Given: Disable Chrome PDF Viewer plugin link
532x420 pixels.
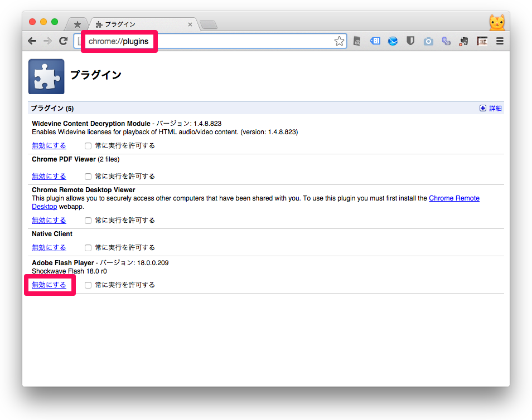Looking at the screenshot, I should tap(49, 177).
